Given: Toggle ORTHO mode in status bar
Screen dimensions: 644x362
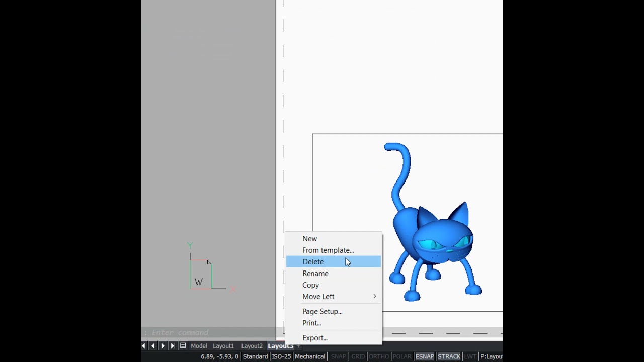Looking at the screenshot, I should pyautogui.click(x=379, y=356).
